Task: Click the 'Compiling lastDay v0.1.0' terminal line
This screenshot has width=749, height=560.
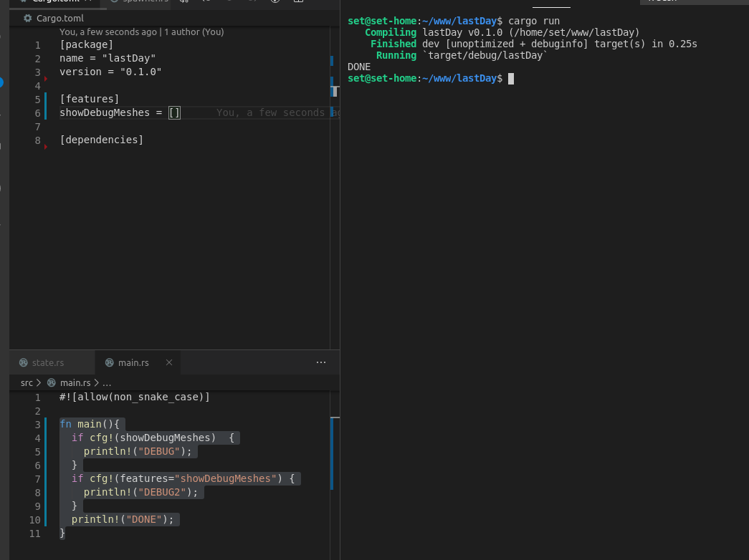Action: 502,32
